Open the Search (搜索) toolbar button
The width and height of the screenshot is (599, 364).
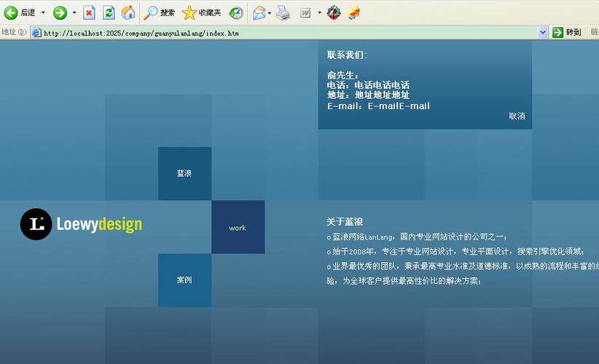click(x=159, y=13)
